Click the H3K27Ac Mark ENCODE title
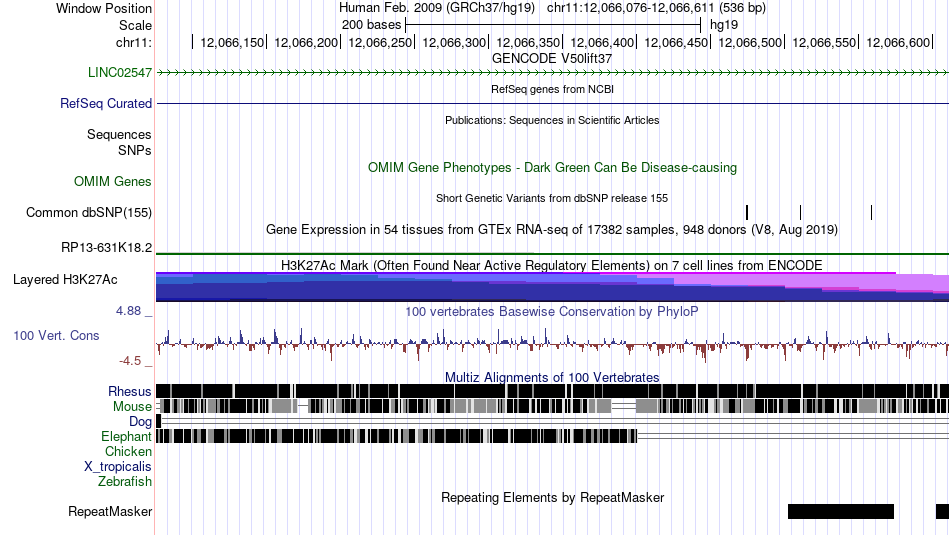This screenshot has height=535, width=950. (x=552, y=265)
